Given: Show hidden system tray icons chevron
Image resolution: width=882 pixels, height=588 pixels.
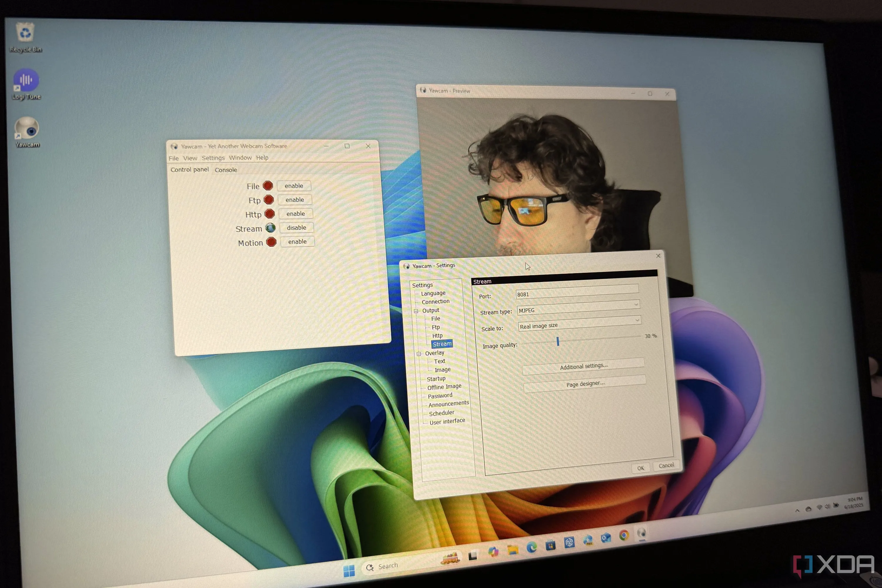Looking at the screenshot, I should (797, 510).
